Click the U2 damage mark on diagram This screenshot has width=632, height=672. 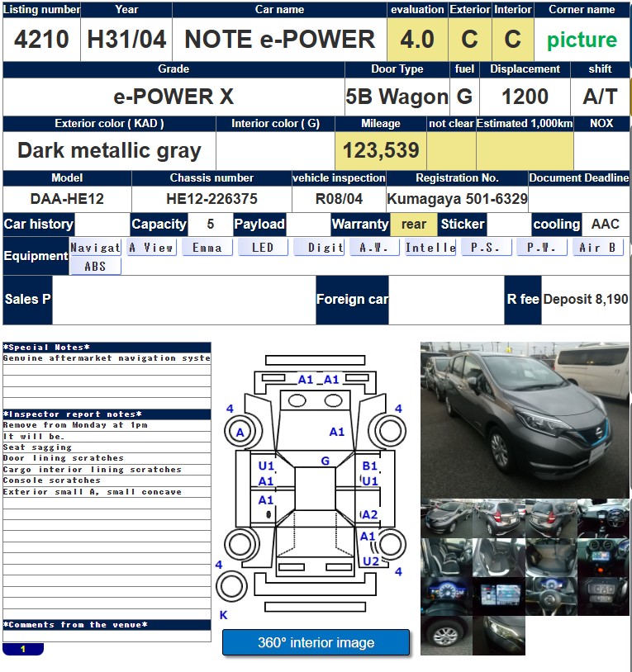click(371, 561)
